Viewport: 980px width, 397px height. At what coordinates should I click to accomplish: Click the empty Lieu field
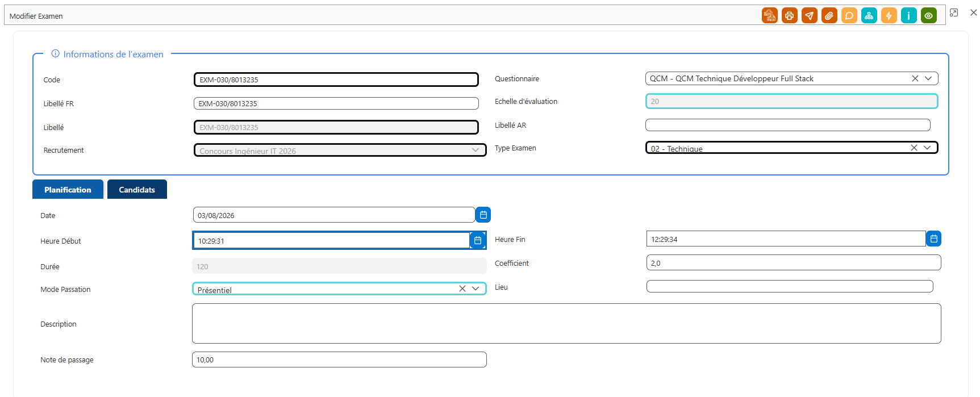[790, 286]
